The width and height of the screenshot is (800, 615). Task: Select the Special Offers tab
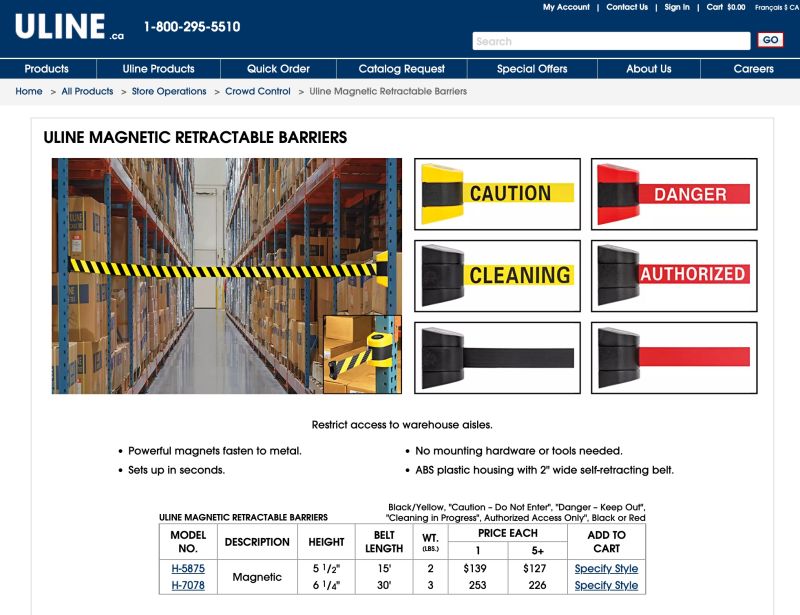[529, 69]
